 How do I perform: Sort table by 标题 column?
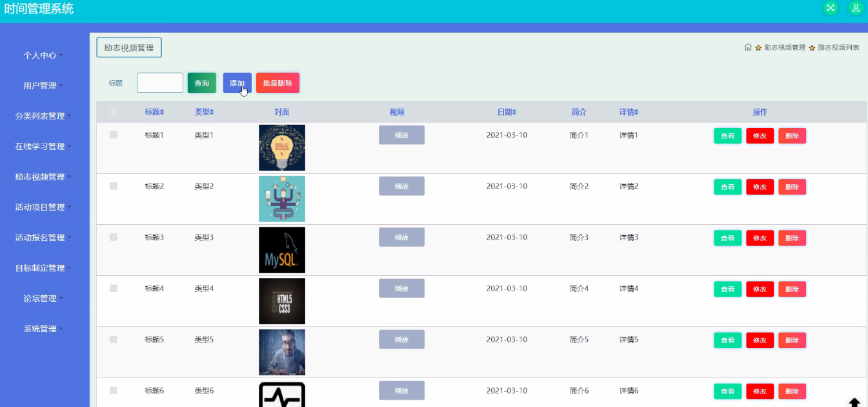[154, 112]
